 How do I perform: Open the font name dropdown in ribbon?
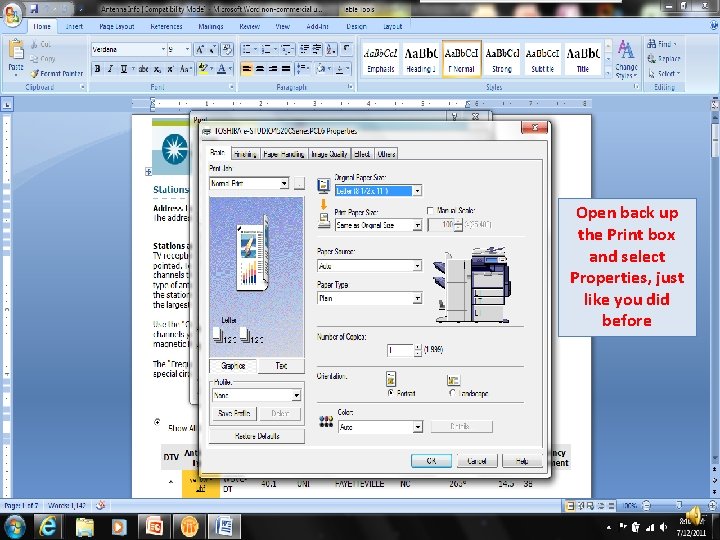pyautogui.click(x=163, y=49)
